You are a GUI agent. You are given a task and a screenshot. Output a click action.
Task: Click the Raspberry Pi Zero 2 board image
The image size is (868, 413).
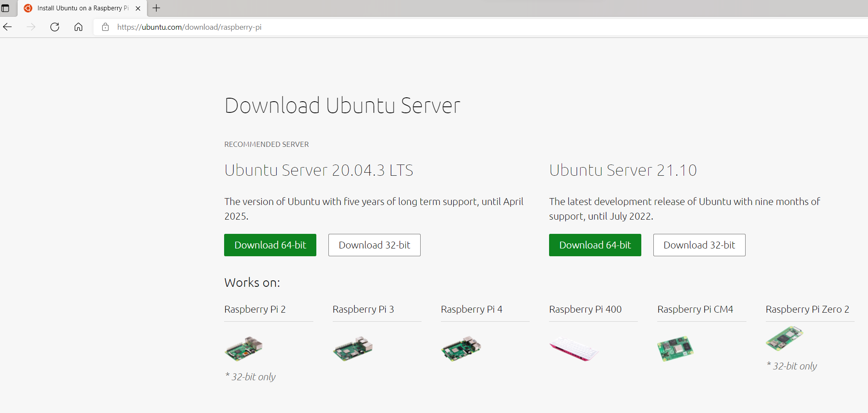pyautogui.click(x=784, y=338)
